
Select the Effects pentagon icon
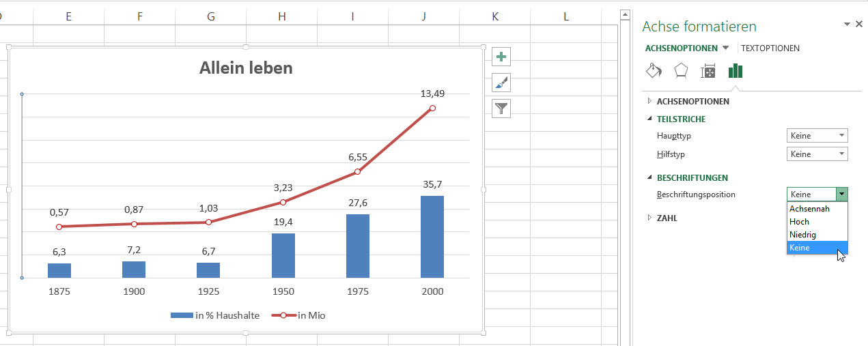tap(681, 71)
